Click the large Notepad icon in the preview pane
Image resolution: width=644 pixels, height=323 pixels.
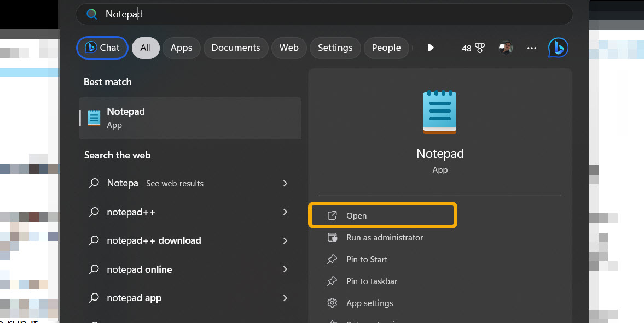coord(440,112)
